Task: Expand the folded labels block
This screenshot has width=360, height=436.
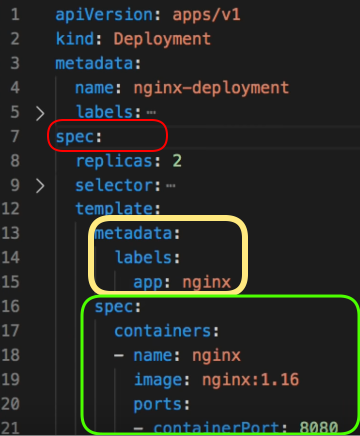Action: (40, 113)
